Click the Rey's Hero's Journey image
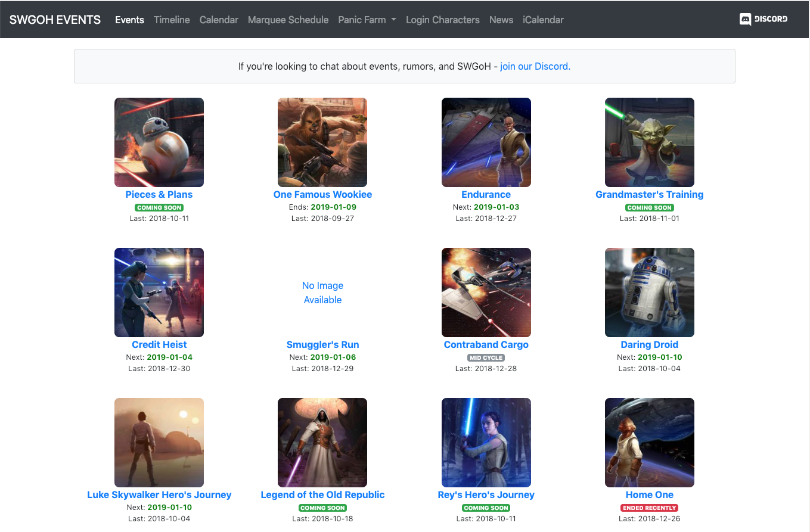 (486, 443)
